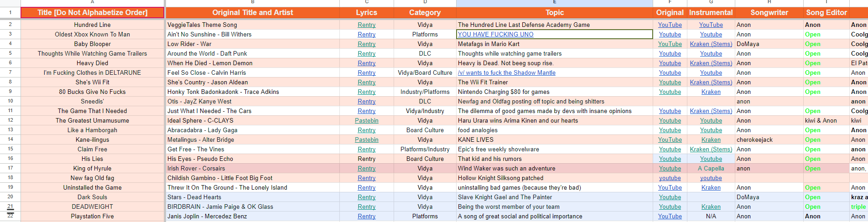The width and height of the screenshot is (868, 222).
Task: Select 'Janis Joplin - Mercedez Benz' cell
Action: point(252,217)
